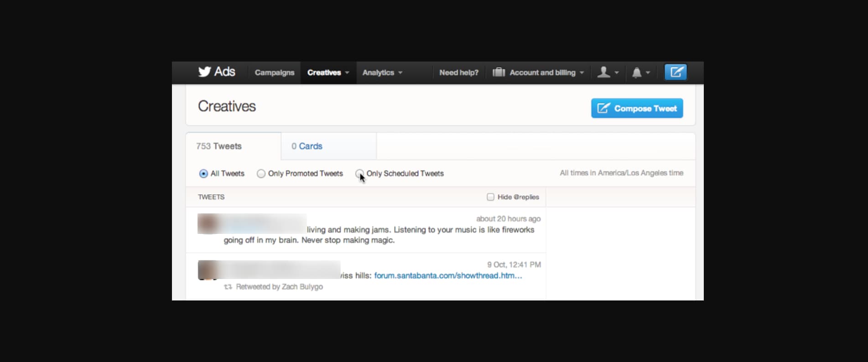The width and height of the screenshot is (868, 362).
Task: Open the Campaigns menu item
Action: tap(275, 72)
